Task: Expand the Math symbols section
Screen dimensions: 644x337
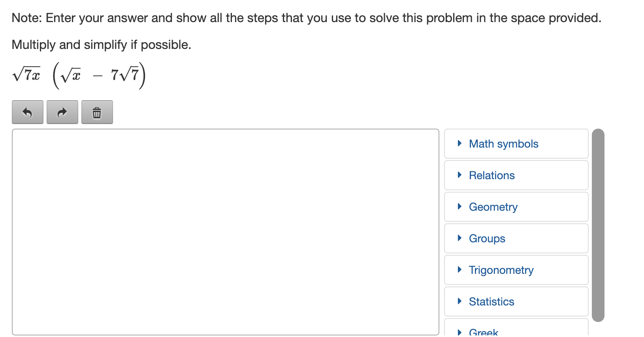Action: [x=516, y=144]
